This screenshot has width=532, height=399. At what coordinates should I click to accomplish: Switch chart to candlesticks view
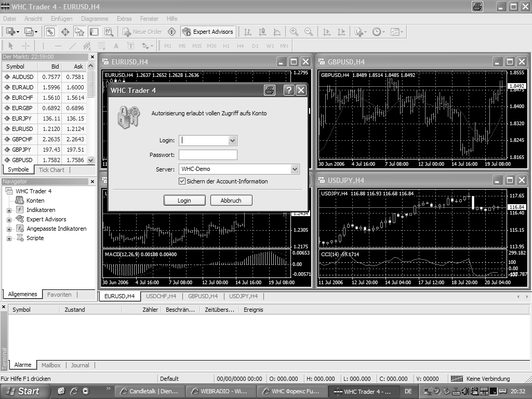point(261,32)
